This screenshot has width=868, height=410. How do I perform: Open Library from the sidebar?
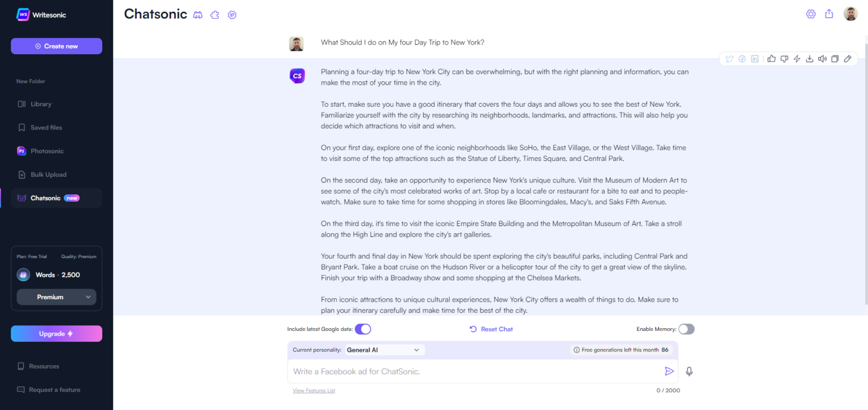coord(42,104)
